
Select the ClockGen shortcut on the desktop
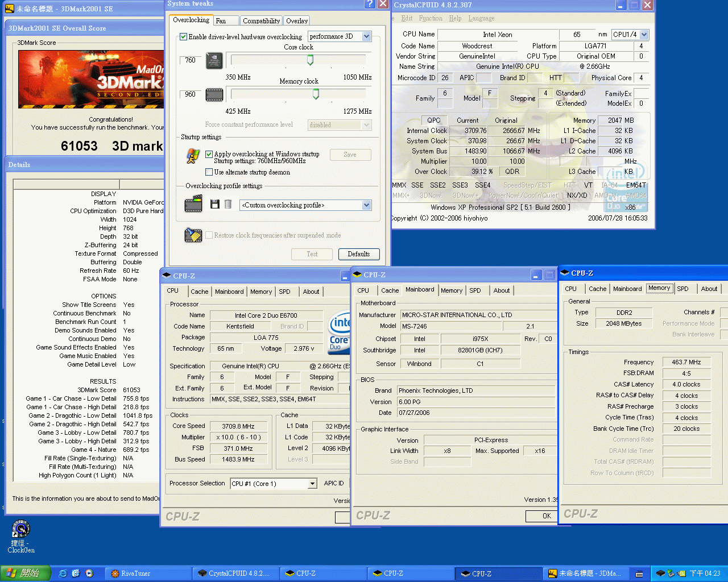(x=21, y=537)
